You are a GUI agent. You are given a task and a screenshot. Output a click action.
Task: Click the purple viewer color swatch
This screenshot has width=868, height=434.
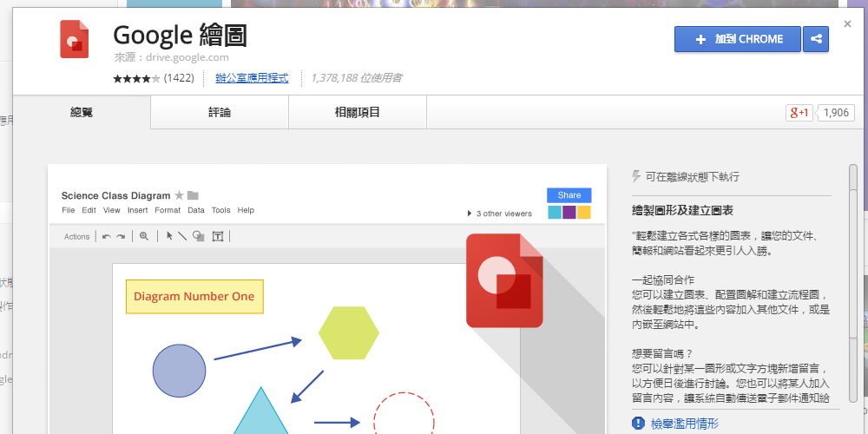click(x=569, y=213)
